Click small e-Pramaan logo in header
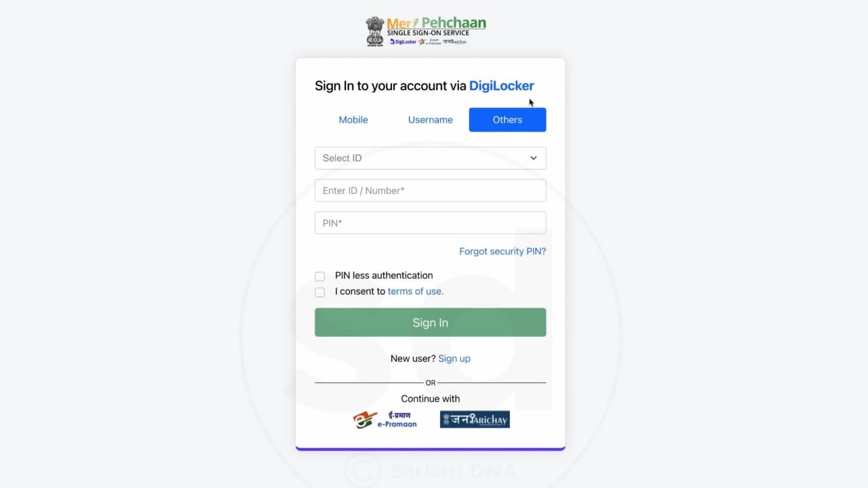 tap(429, 41)
